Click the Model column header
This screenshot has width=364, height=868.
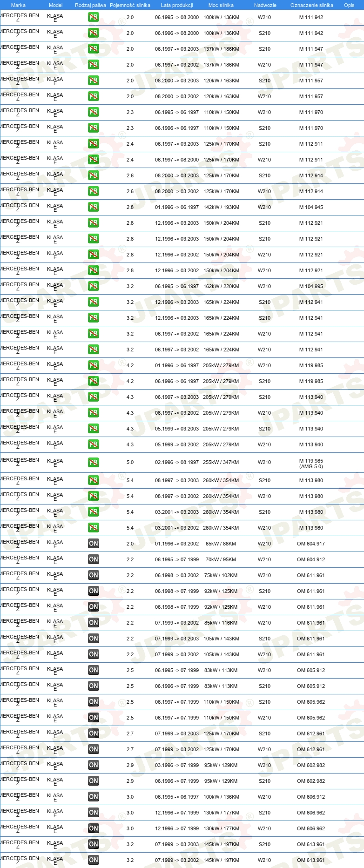click(x=55, y=5)
